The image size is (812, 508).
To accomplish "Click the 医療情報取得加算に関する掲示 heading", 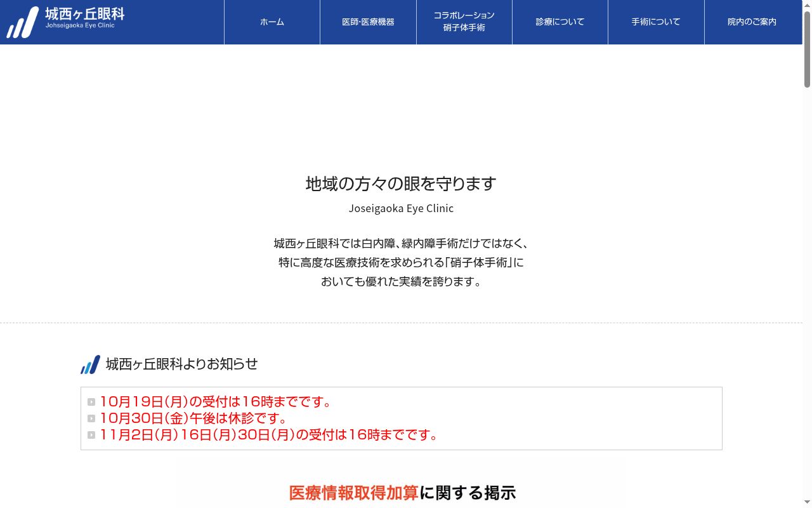I will [402, 493].
